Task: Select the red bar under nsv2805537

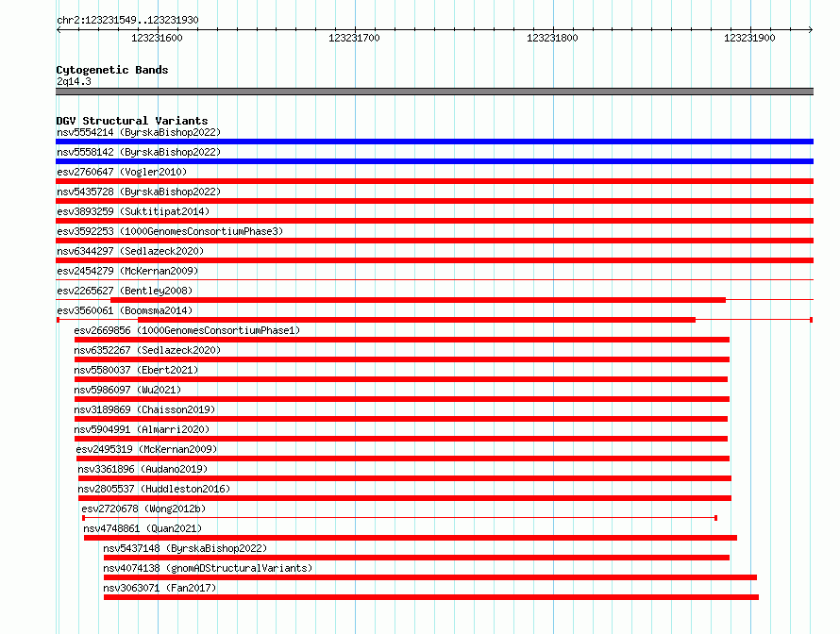Action: [405, 498]
